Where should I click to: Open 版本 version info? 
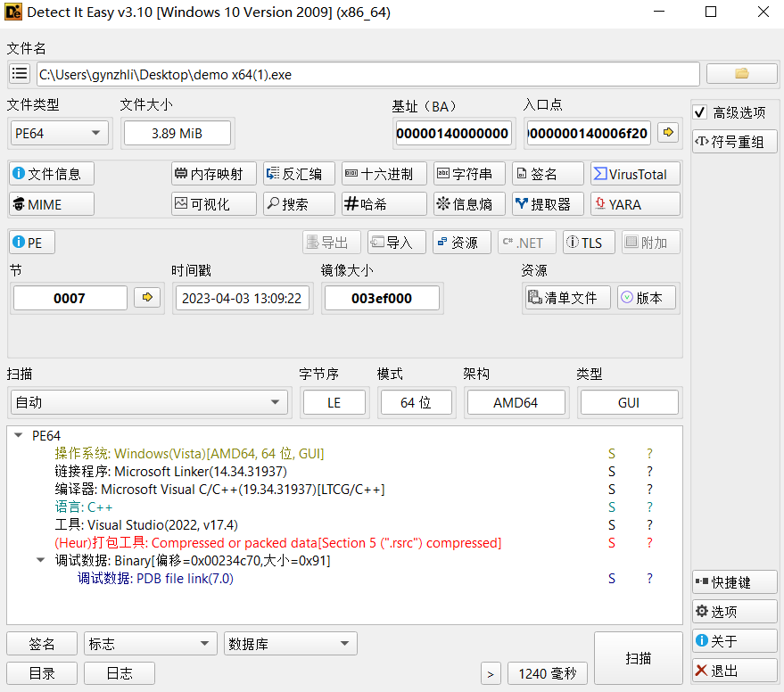pos(647,298)
